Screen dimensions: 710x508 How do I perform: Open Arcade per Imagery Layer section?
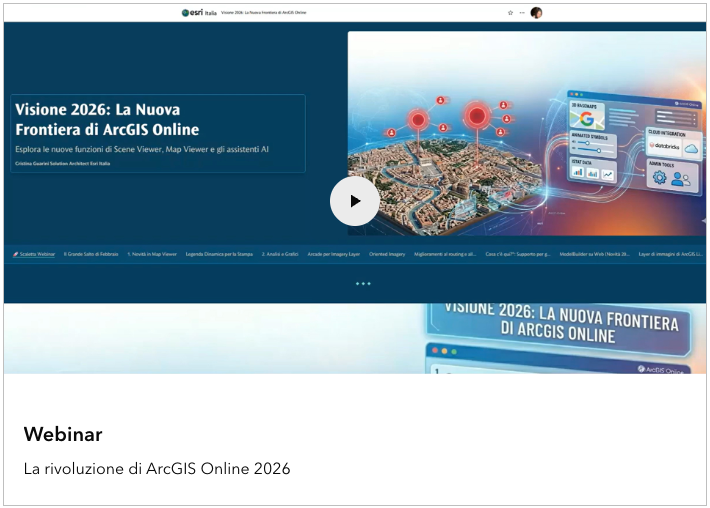[x=334, y=254]
